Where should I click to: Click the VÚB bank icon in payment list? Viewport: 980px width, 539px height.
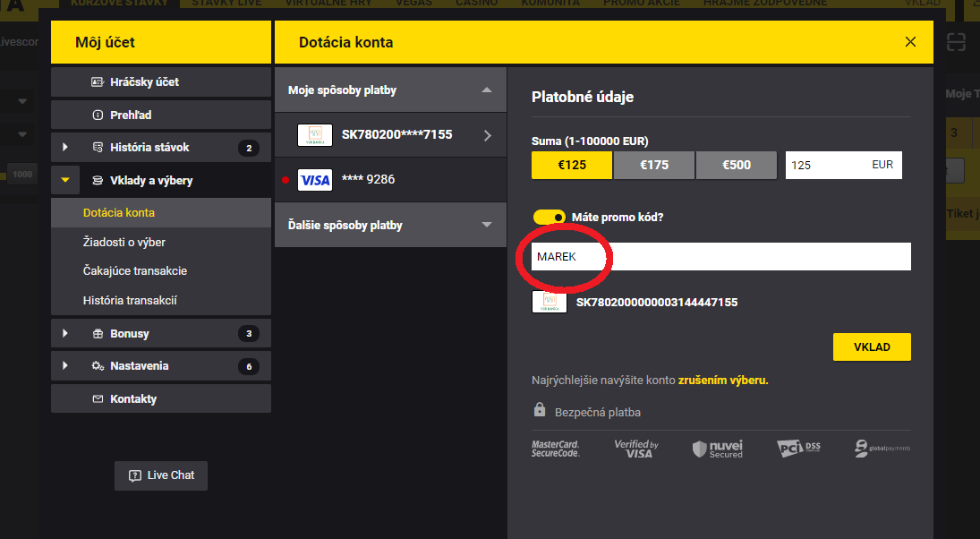tap(314, 135)
